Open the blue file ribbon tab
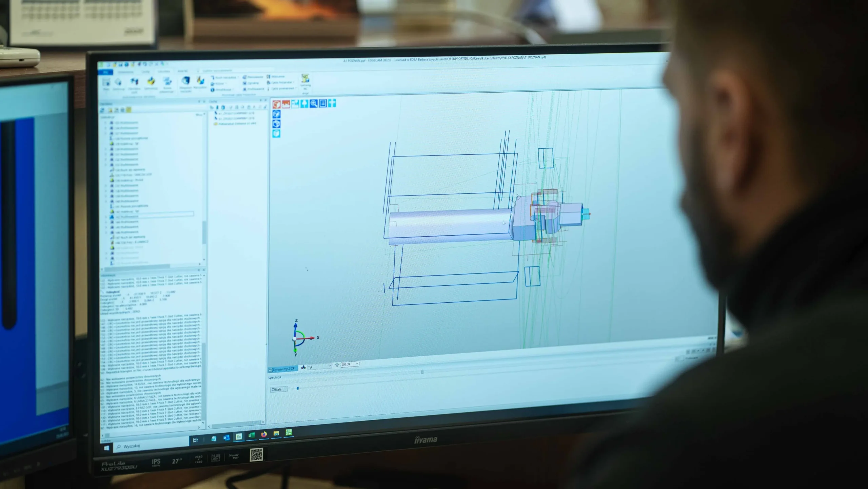The width and height of the screenshot is (868, 489). [x=105, y=72]
